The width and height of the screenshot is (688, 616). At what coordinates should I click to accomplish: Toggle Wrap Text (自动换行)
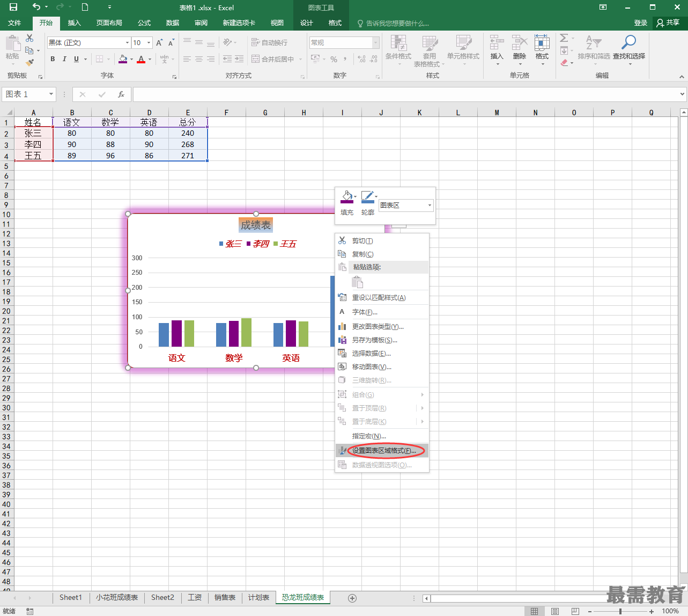pyautogui.click(x=269, y=42)
